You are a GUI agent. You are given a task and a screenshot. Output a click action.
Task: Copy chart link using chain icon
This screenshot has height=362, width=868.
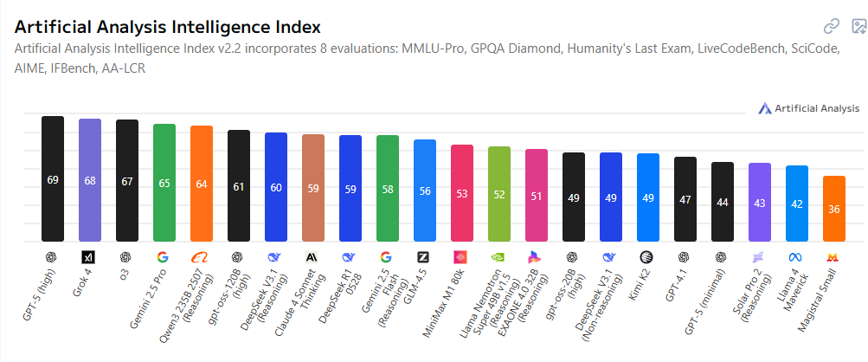pyautogui.click(x=832, y=26)
